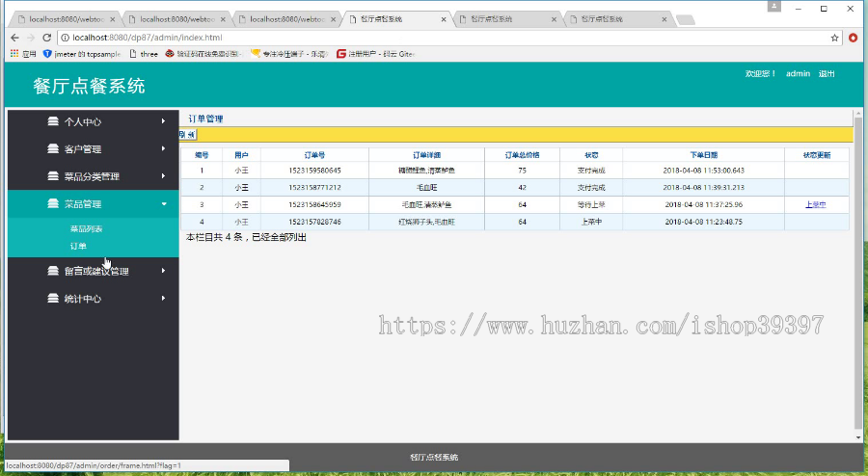
Task: Click the 状态更新 column header
Action: click(x=817, y=155)
